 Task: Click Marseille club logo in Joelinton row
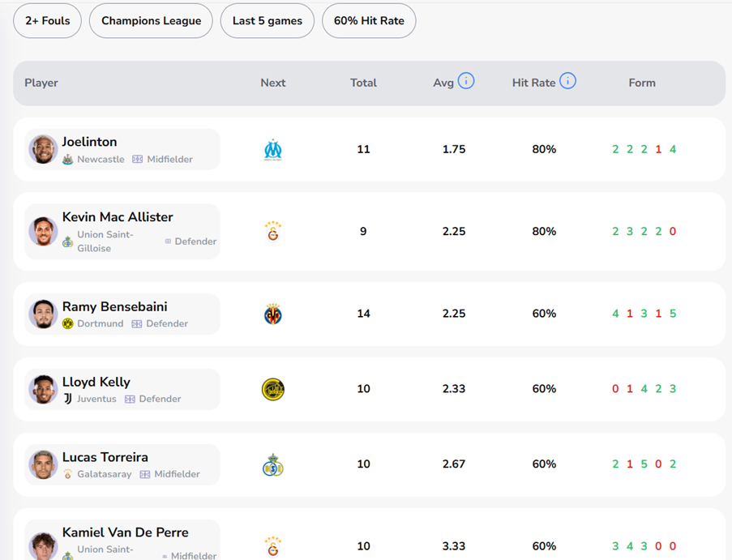click(x=273, y=150)
